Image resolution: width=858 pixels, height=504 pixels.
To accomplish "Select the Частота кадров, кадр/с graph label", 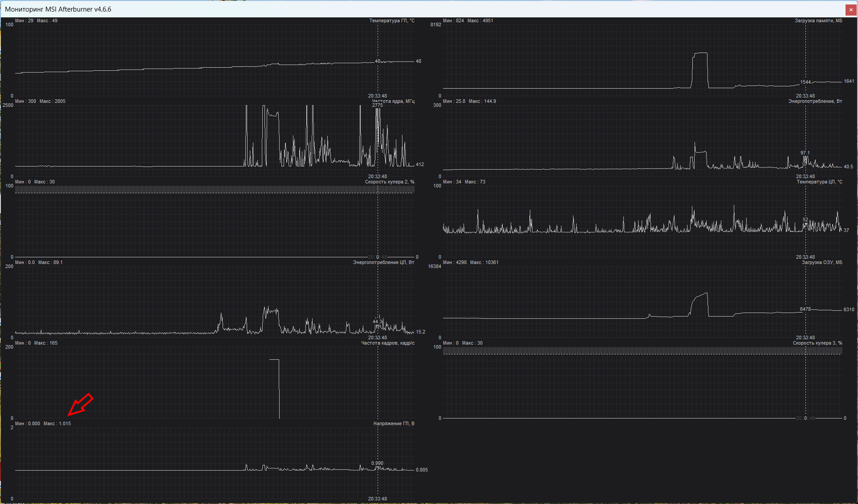I will click(387, 343).
